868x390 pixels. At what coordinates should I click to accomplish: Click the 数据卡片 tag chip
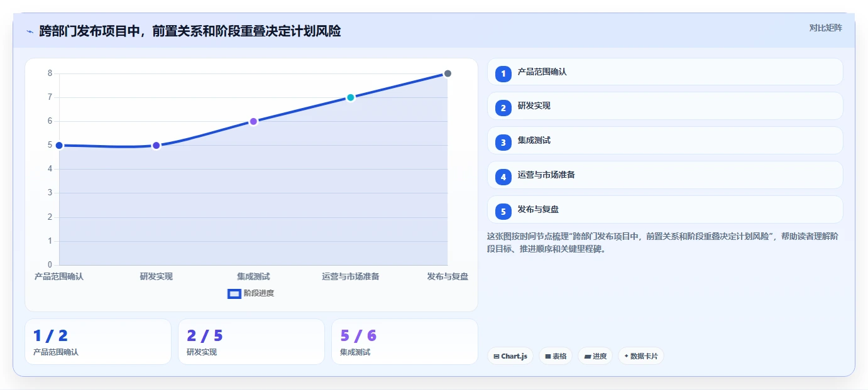pyautogui.click(x=641, y=356)
